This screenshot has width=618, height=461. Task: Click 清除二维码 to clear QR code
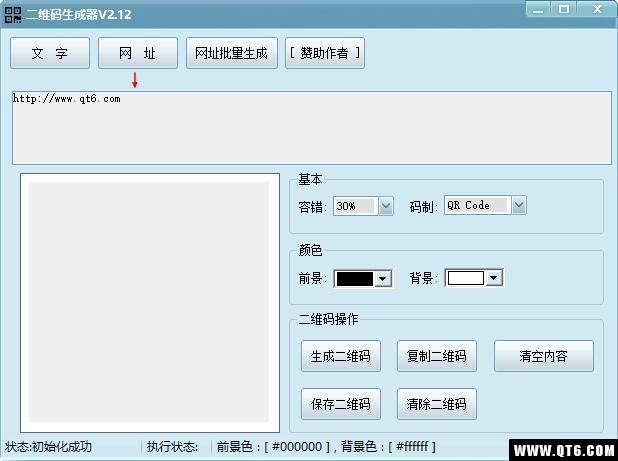point(437,404)
